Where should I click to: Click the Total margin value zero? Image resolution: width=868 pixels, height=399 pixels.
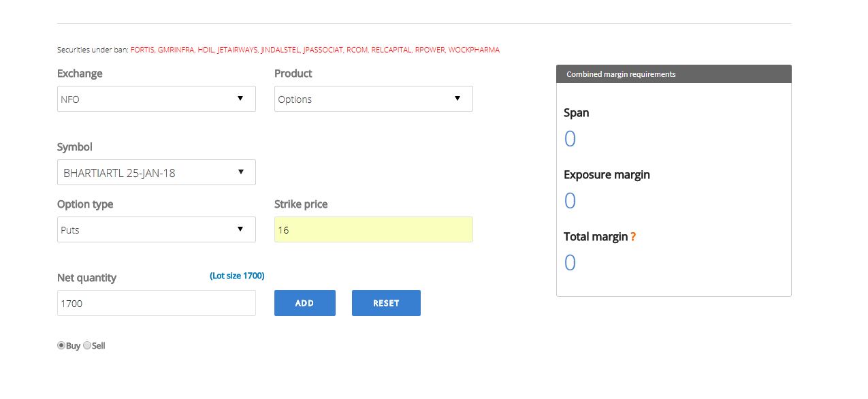(x=570, y=263)
